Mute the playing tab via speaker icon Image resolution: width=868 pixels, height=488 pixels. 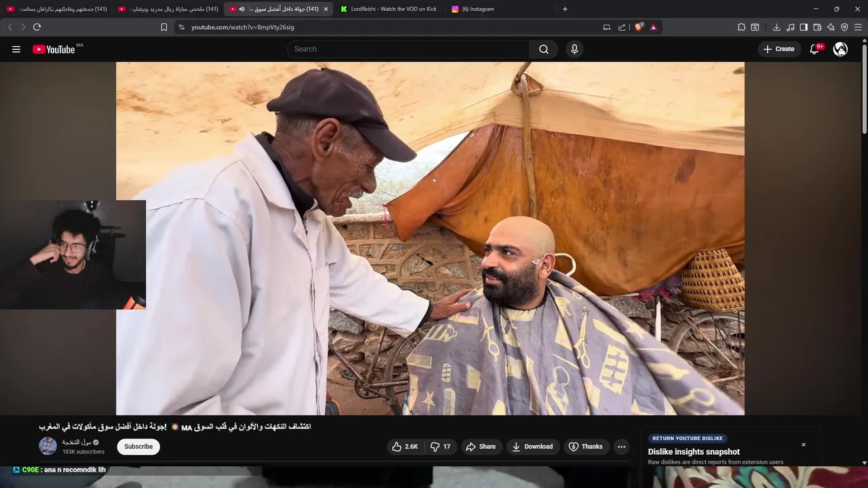coord(242,9)
